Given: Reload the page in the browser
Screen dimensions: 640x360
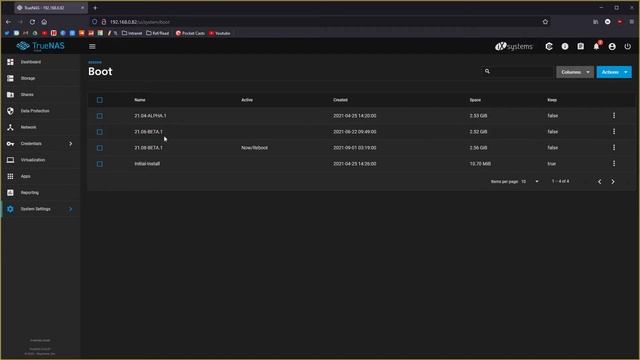Looking at the screenshot, I should (32, 22).
